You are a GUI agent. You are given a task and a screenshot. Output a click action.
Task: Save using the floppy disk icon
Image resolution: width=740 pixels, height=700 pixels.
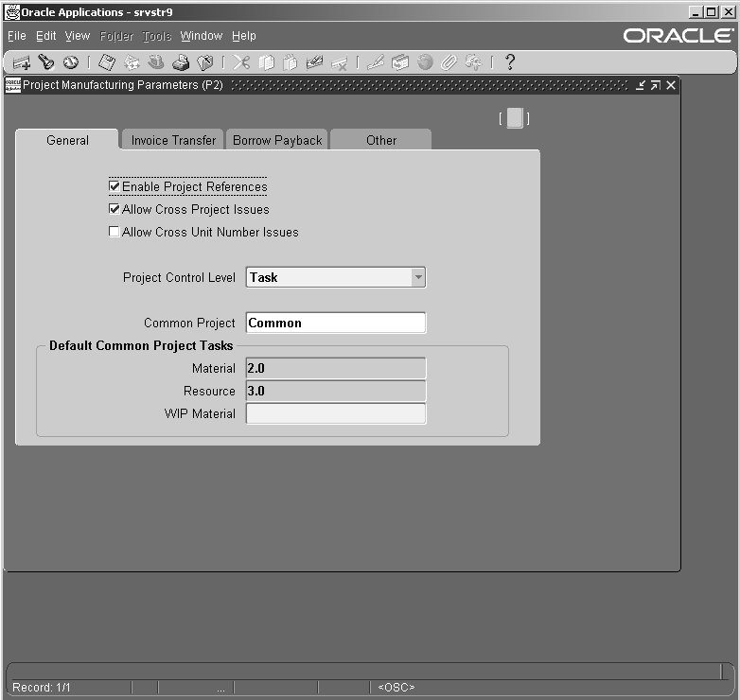[x=107, y=62]
